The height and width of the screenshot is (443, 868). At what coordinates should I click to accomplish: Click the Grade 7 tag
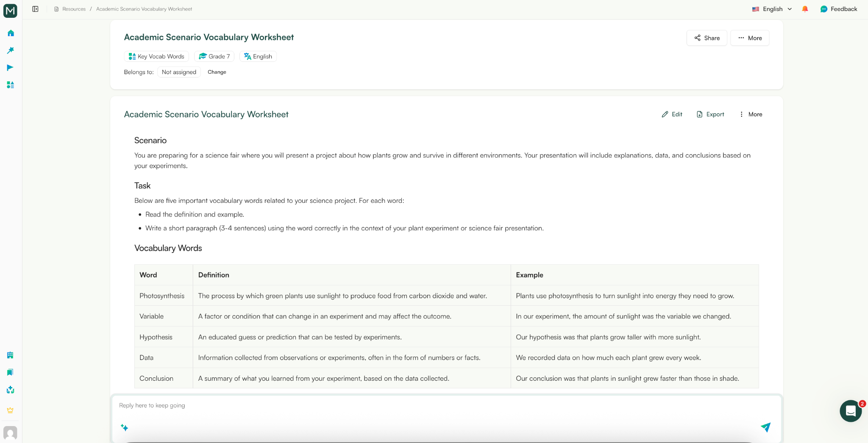[214, 56]
